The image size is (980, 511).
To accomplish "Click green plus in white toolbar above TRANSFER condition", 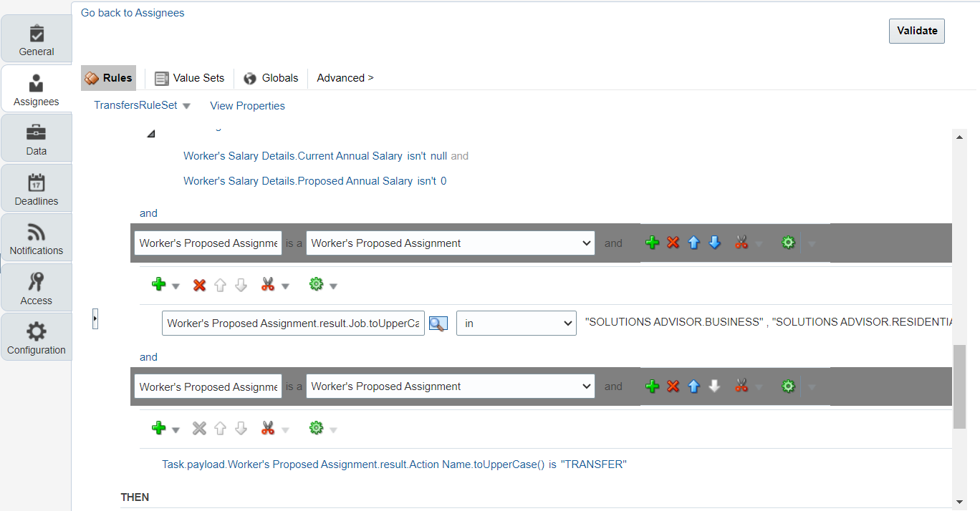I will [159, 429].
